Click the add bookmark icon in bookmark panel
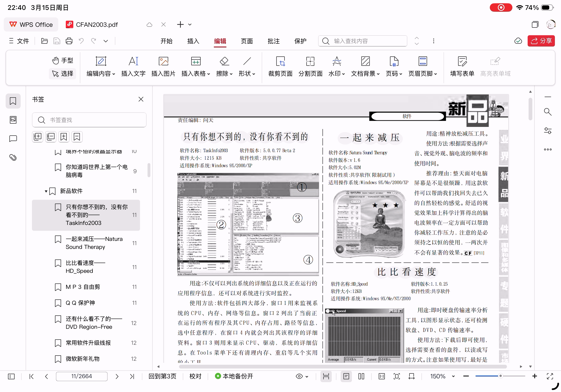 [63, 137]
